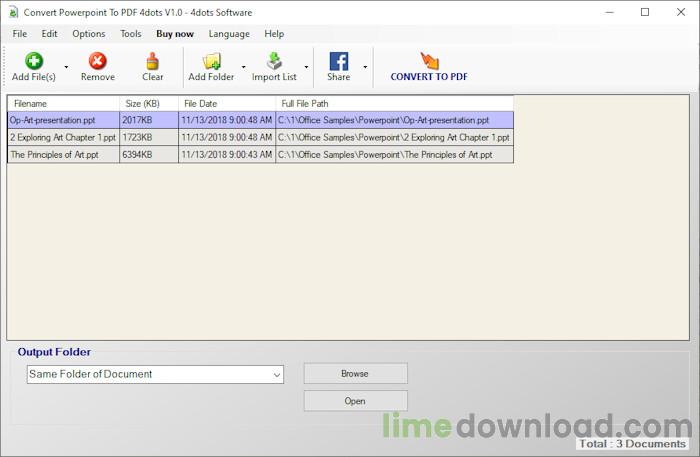Click the Browse button
700x457 pixels.
[x=355, y=374]
